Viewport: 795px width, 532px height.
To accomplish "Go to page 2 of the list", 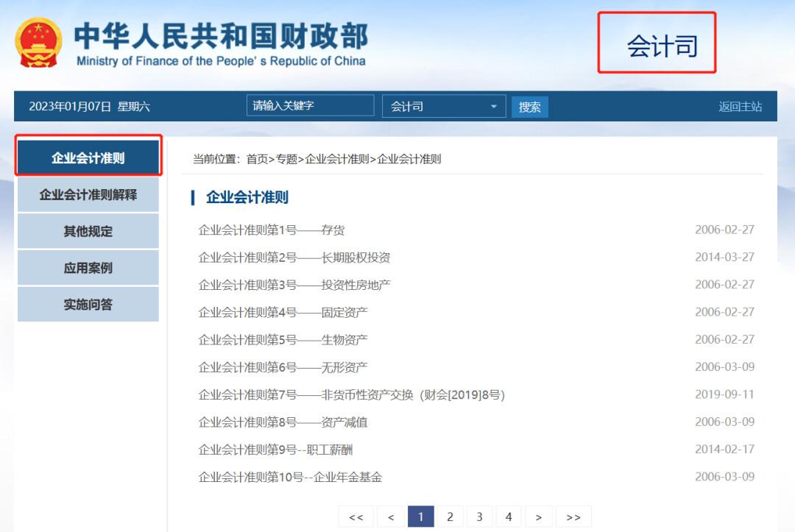I will [450, 516].
